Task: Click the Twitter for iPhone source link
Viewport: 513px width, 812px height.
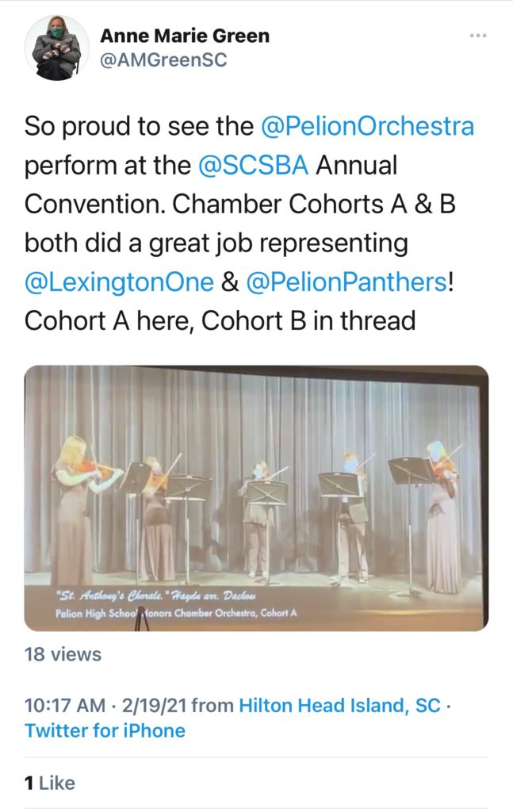Action: coord(105,730)
